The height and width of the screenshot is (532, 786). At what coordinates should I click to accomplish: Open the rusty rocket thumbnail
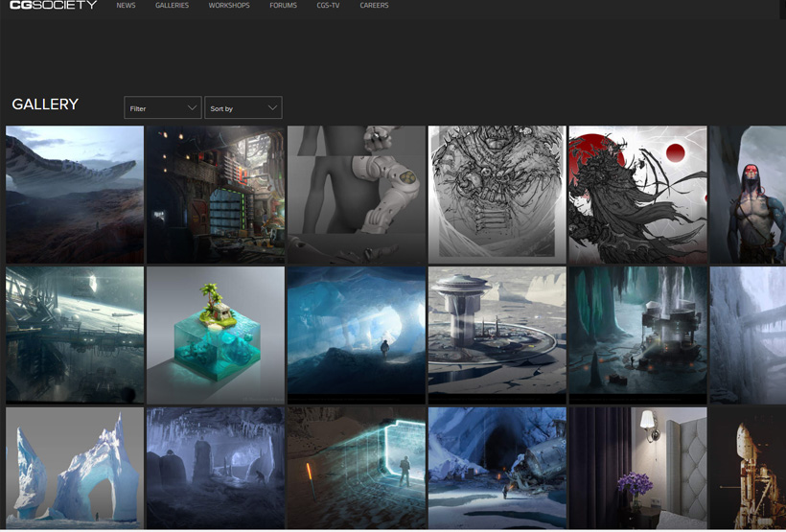(x=748, y=468)
